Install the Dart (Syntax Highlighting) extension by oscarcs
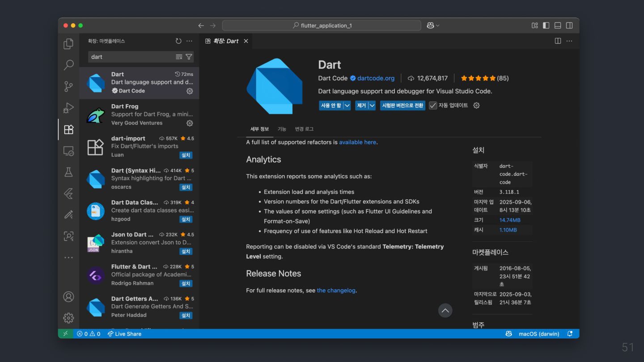 coord(186,187)
